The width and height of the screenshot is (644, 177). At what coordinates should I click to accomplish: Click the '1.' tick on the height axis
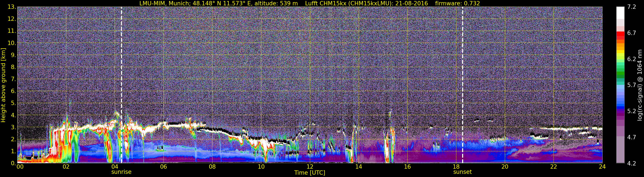[x=13, y=151]
